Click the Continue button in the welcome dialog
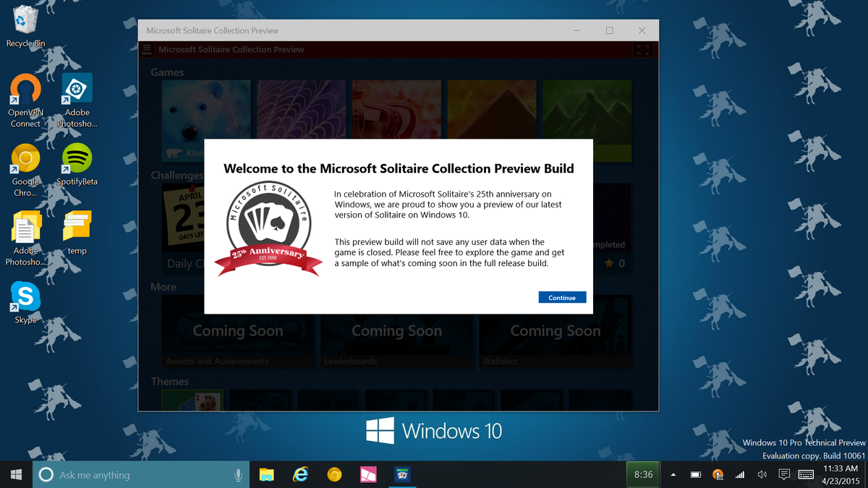The height and width of the screenshot is (488, 868). pos(562,296)
